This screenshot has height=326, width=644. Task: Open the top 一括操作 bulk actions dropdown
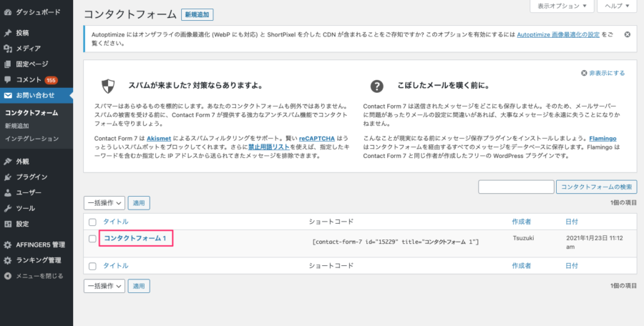tap(104, 203)
